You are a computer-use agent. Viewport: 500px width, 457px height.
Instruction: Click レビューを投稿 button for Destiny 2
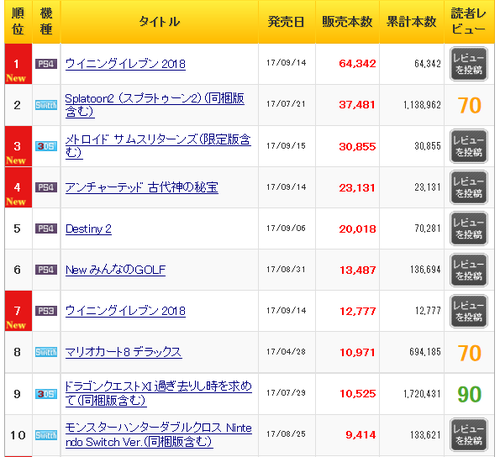pos(469,229)
